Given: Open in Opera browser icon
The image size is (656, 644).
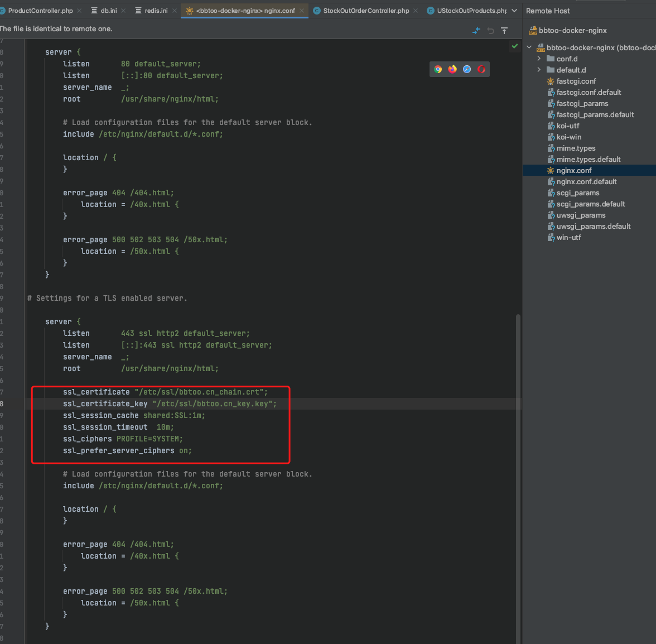Looking at the screenshot, I should click(x=481, y=69).
